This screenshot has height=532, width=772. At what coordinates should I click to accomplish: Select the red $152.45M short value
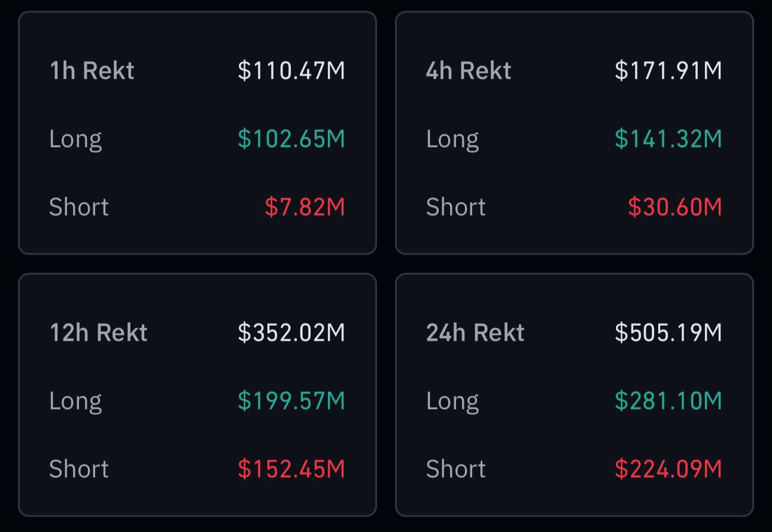[291, 469]
